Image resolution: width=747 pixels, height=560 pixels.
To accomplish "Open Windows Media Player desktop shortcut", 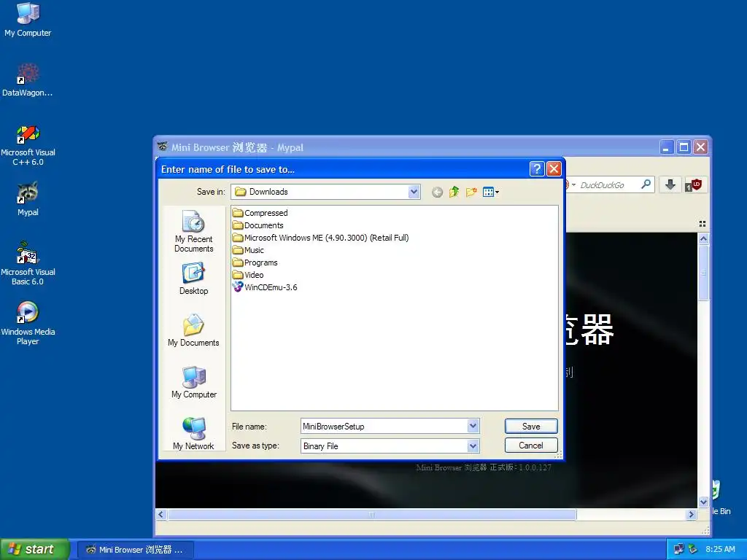I will point(28,323).
